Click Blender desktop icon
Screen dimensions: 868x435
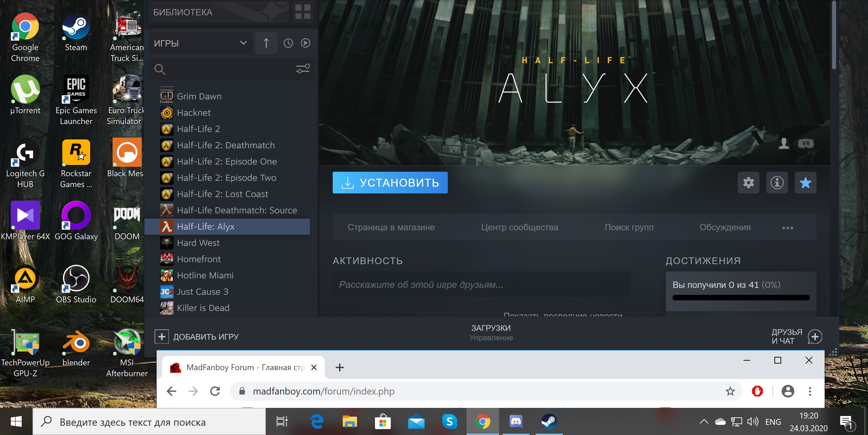pyautogui.click(x=76, y=349)
